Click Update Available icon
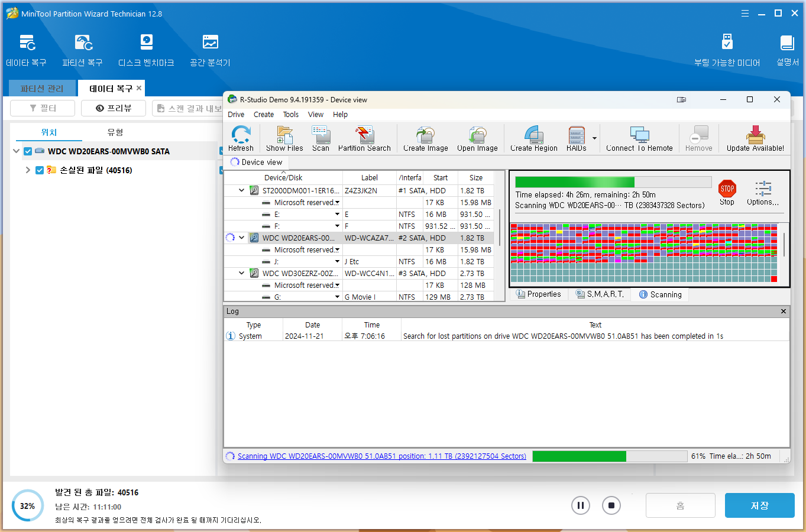 [755, 139]
